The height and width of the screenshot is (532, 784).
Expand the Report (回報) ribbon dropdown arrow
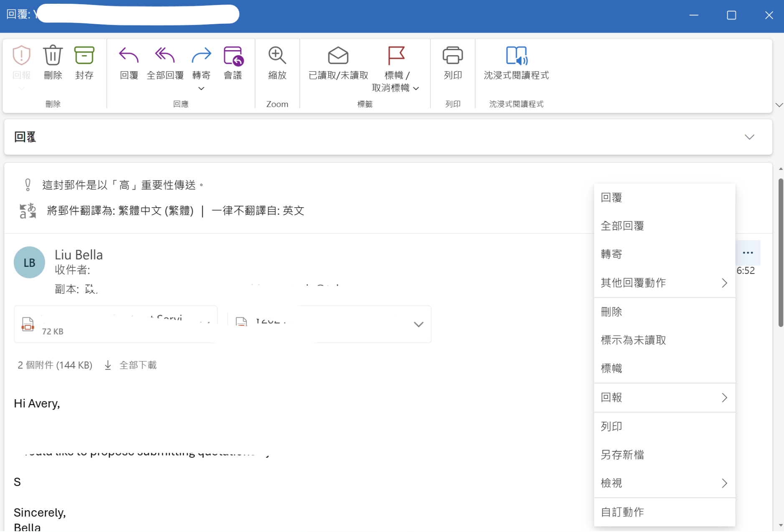[x=21, y=89]
